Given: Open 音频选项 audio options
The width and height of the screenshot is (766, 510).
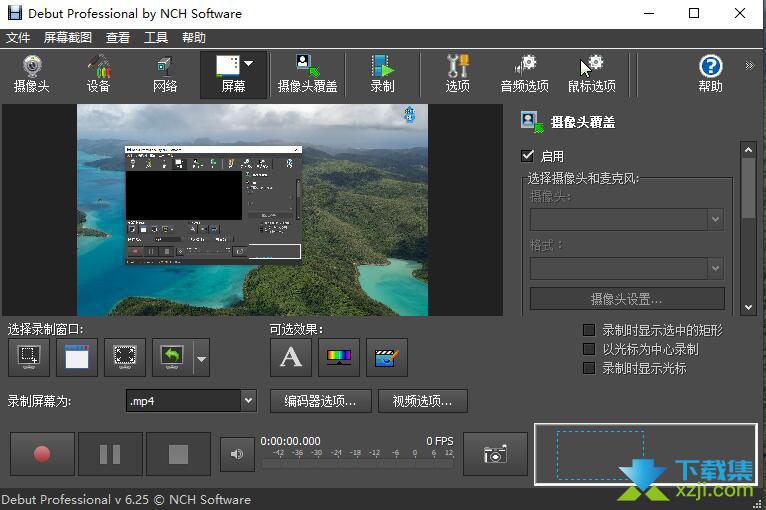Looking at the screenshot, I should click(525, 75).
